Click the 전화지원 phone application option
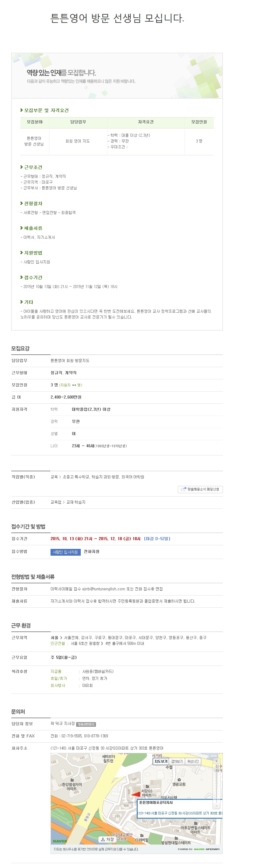The height and width of the screenshot is (868, 261). pos(91,552)
